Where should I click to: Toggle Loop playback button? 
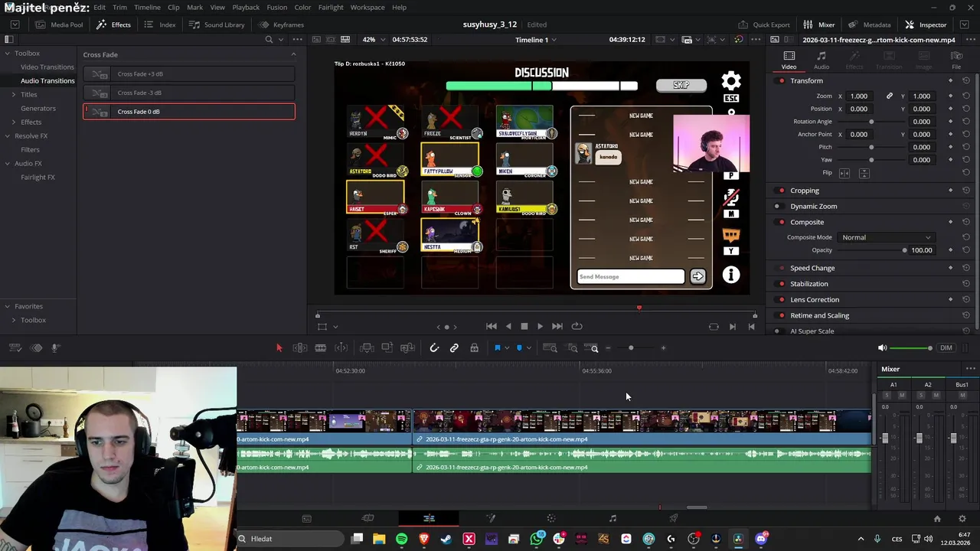click(577, 326)
